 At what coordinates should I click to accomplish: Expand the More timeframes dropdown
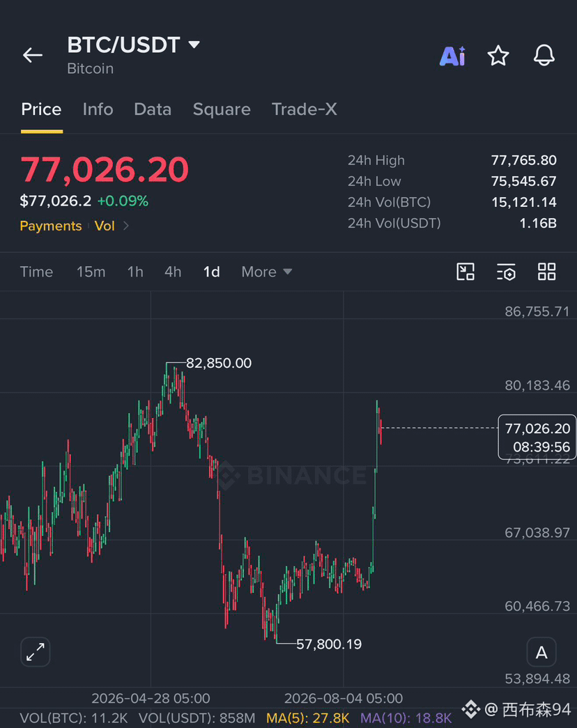(267, 272)
